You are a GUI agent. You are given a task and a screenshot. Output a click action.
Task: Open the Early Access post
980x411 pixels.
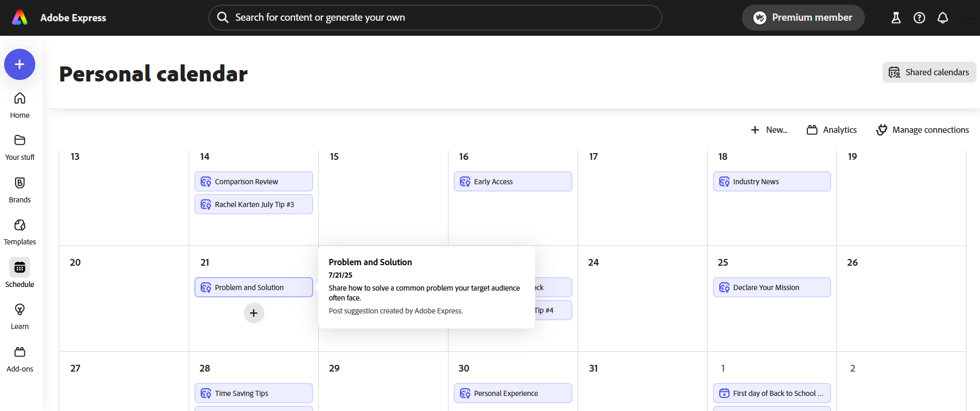(513, 182)
